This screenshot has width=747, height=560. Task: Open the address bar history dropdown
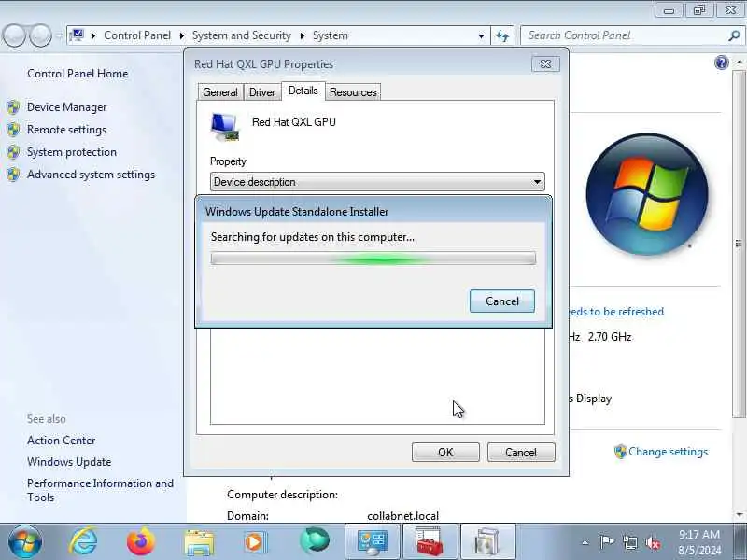[x=481, y=35]
